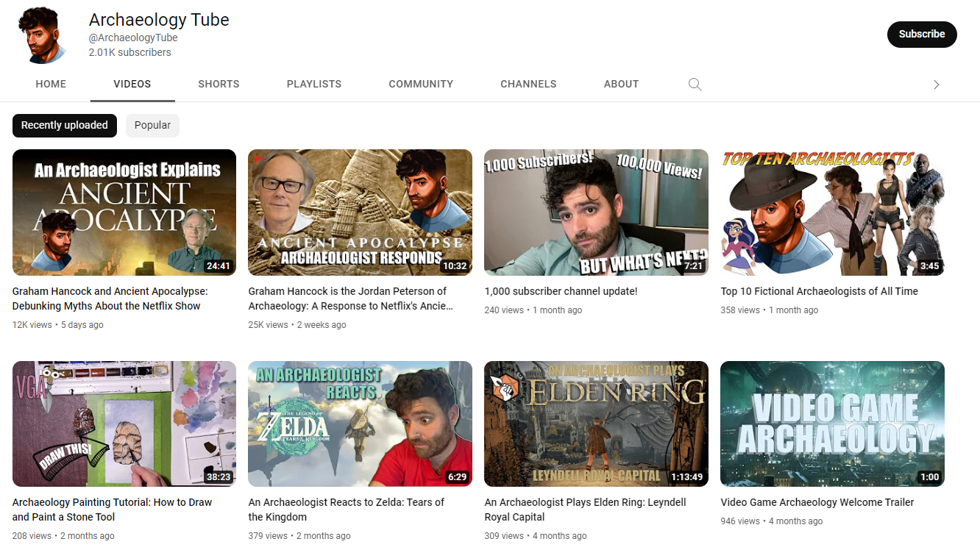Open the stone tool painting tutorial thumbnail
Viewport: 980px width, 550px height.
click(124, 424)
